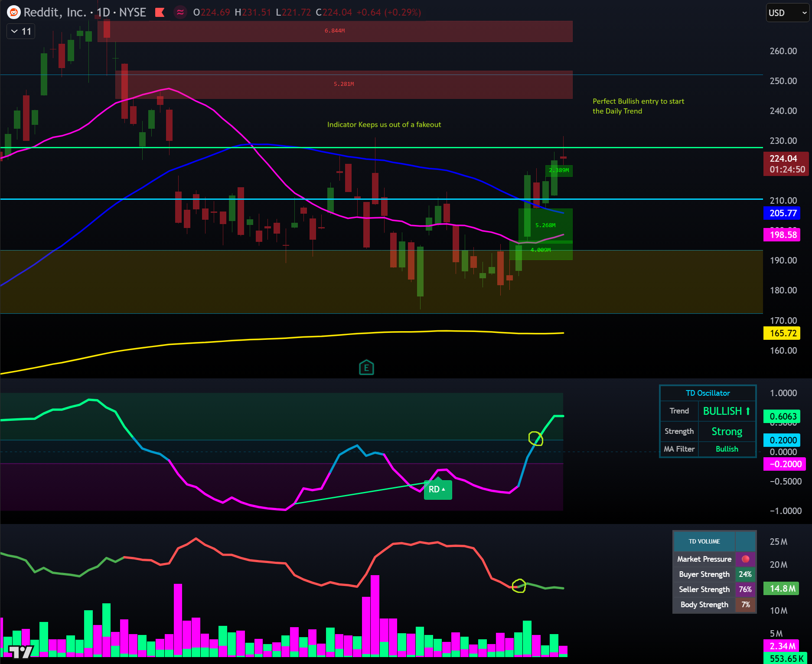Screen dimensions: 812x664
Task: Click the purple Seller Strength 76% color cell
Action: coord(745,589)
